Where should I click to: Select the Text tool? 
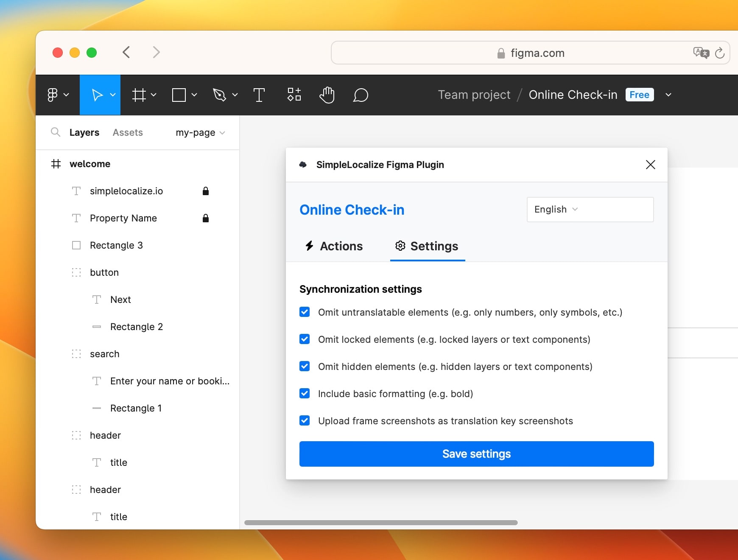259,95
